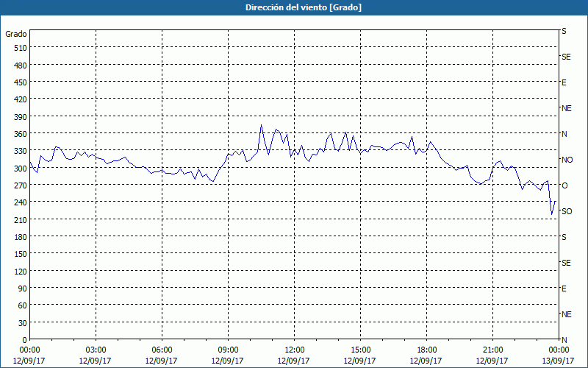Click the 'SO' compass label on the right axis
Image resolution: width=588 pixels, height=368 pixels.
[567, 211]
